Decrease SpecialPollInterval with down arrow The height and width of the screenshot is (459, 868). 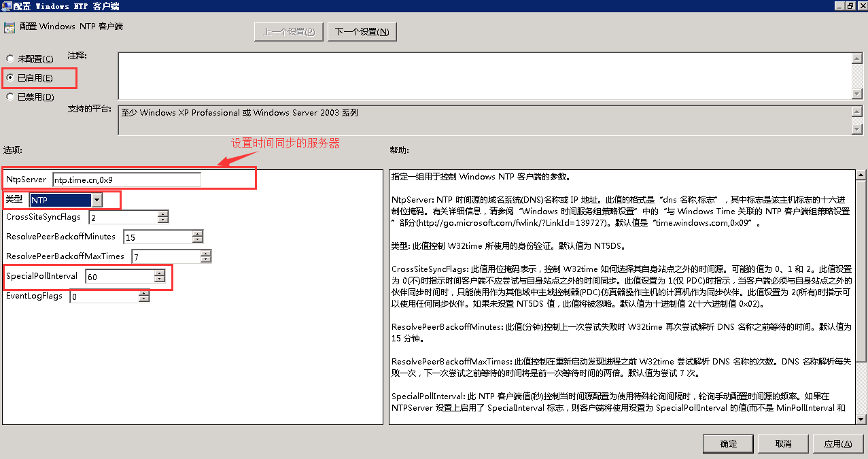[x=160, y=279]
